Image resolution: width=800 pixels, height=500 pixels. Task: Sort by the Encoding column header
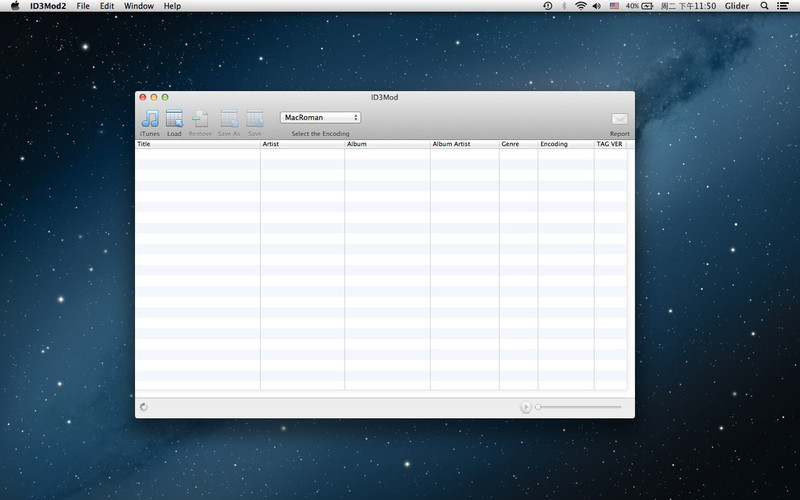[566, 144]
